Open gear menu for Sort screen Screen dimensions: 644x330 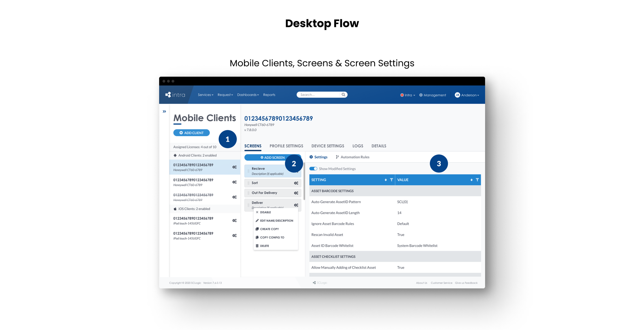pyautogui.click(x=296, y=183)
